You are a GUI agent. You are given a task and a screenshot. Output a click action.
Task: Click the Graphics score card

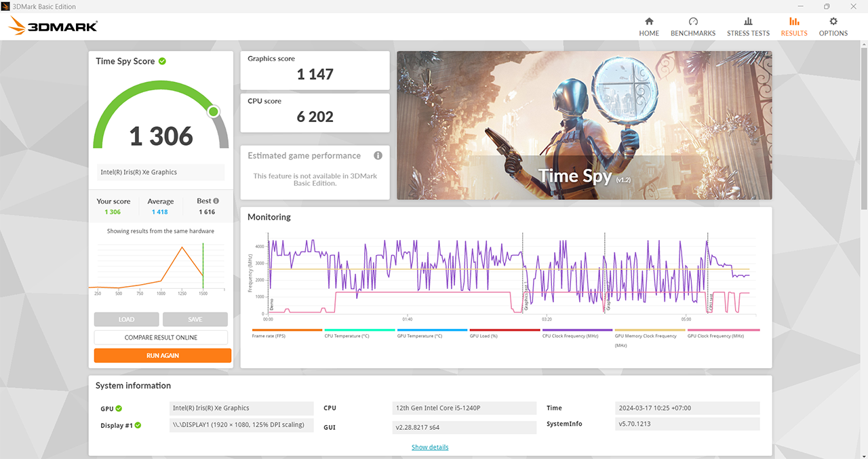[x=315, y=70]
